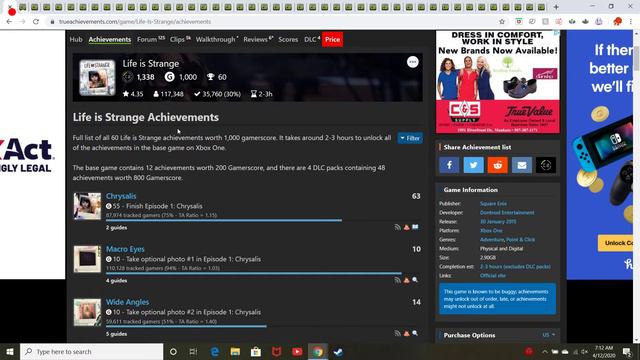Open Cortana circle on the taskbar

[x=173, y=351]
